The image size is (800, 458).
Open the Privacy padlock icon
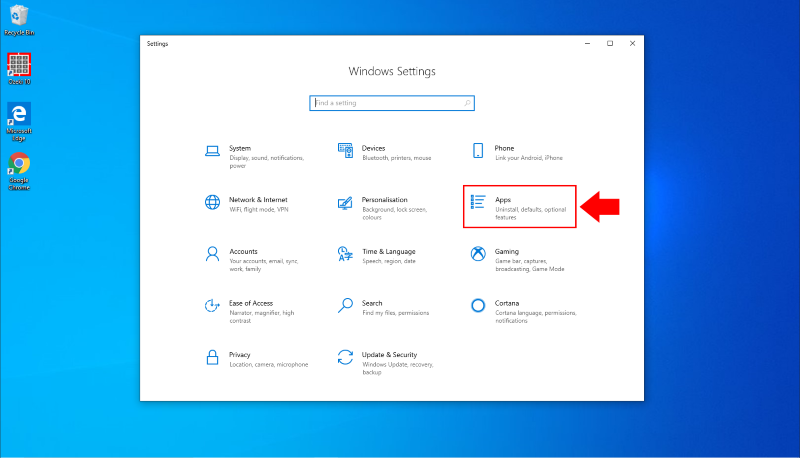coord(212,357)
